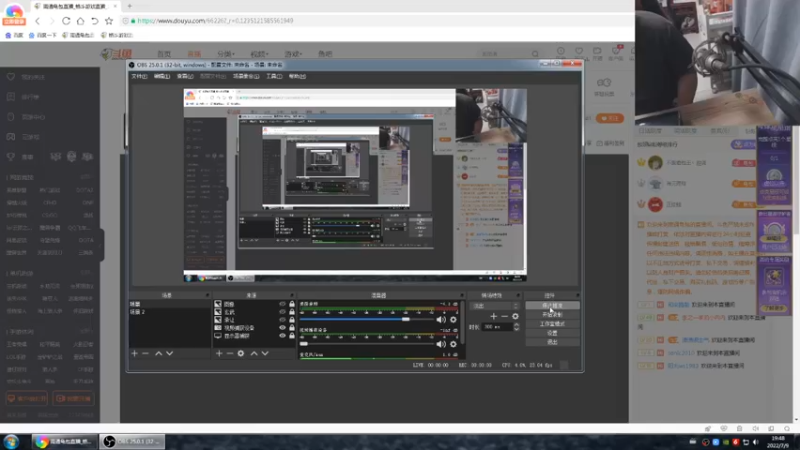Pop out the OBS scenes dock header icon
This screenshot has height=450, width=800.
[207, 295]
